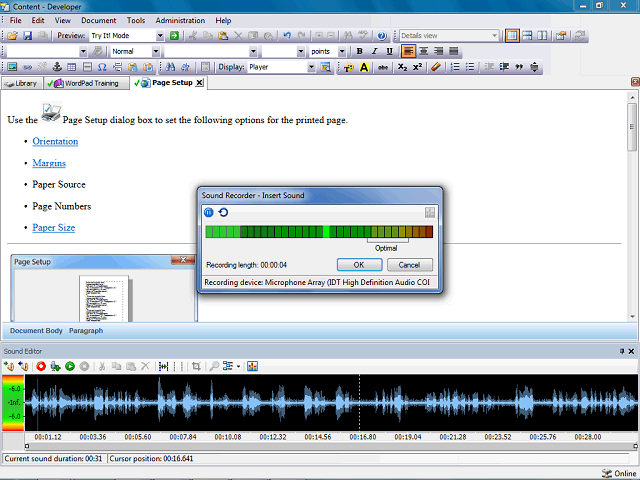Open the Edit menu
Image resolution: width=640 pixels, height=480 pixels.
click(x=38, y=20)
